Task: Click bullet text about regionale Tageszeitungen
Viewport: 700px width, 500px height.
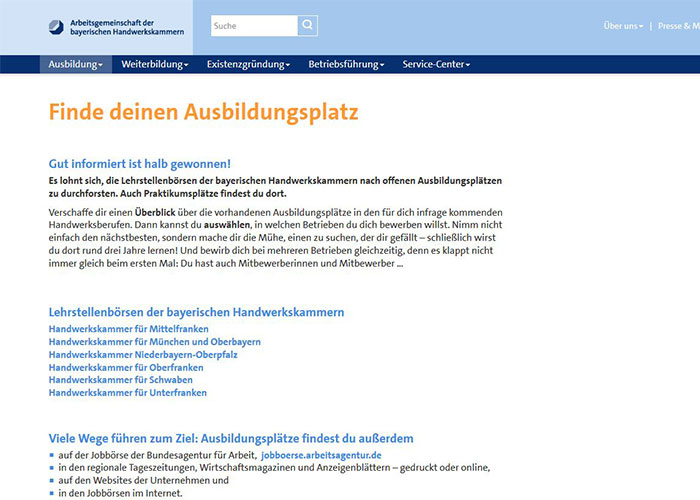Action: 274,468
